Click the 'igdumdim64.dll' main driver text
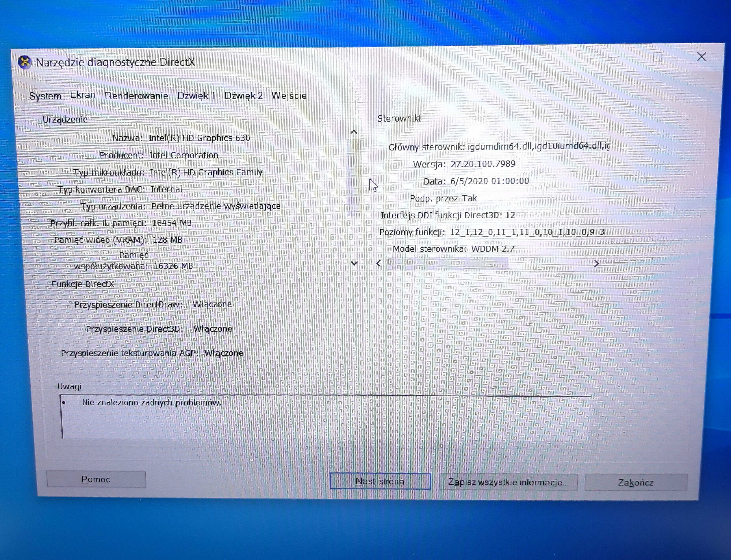Viewport: 731px width, 560px height. coord(500,147)
